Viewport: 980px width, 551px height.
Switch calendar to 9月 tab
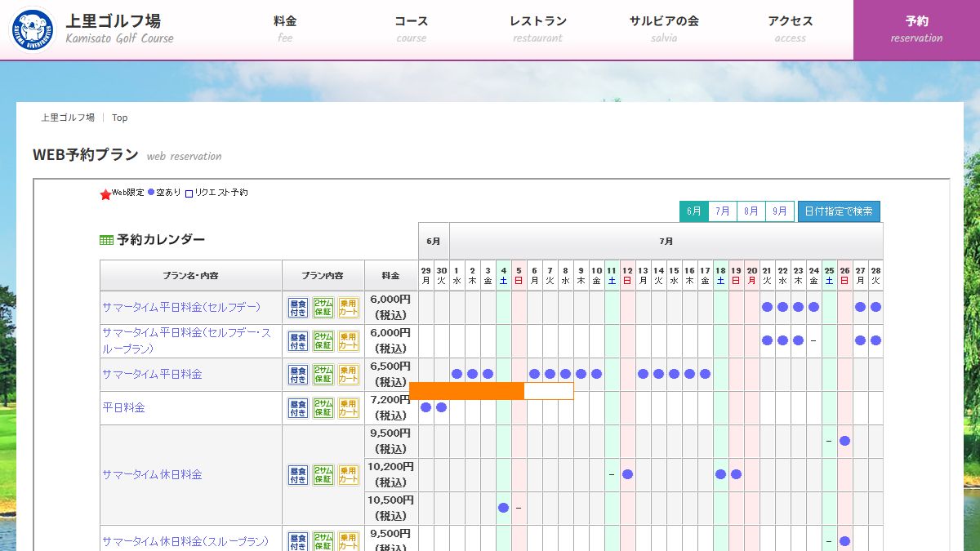(780, 211)
